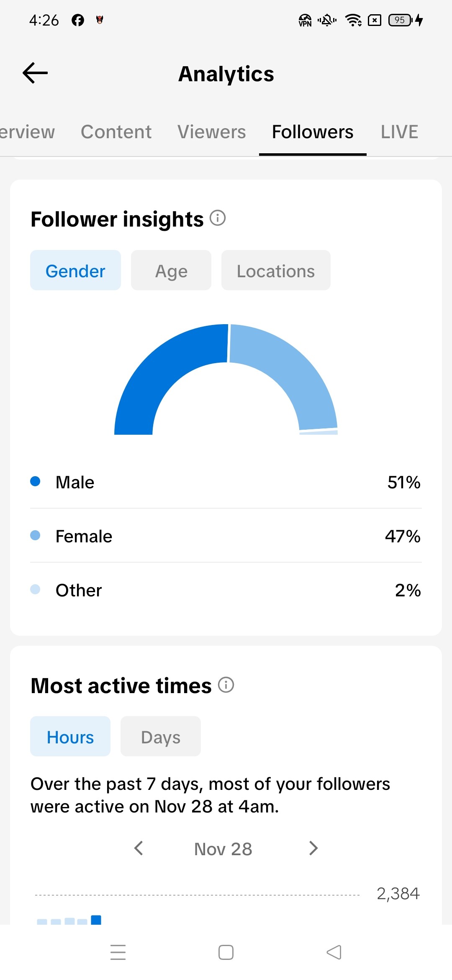This screenshot has height=980, width=452.
Task: Open Follower insights info icon
Action: pos(218,218)
